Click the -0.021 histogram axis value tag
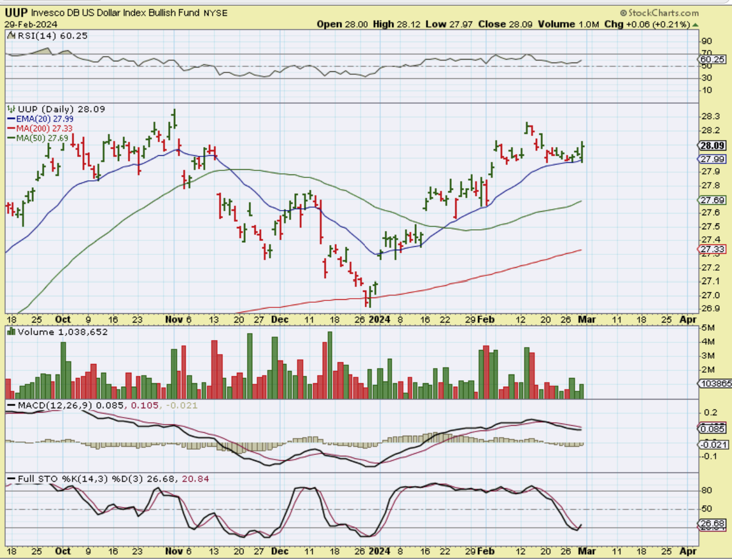The height and width of the screenshot is (560, 732). tap(712, 444)
